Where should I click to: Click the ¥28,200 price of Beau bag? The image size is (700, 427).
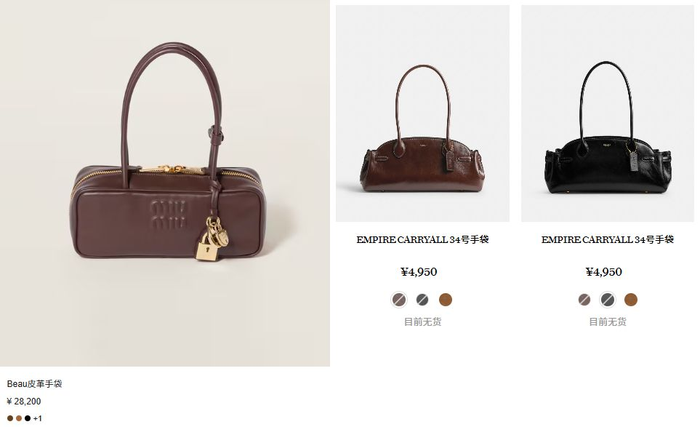click(x=24, y=401)
